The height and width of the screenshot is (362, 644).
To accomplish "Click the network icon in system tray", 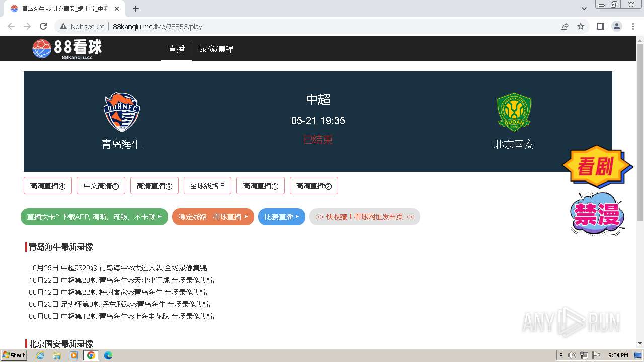I will [584, 355].
